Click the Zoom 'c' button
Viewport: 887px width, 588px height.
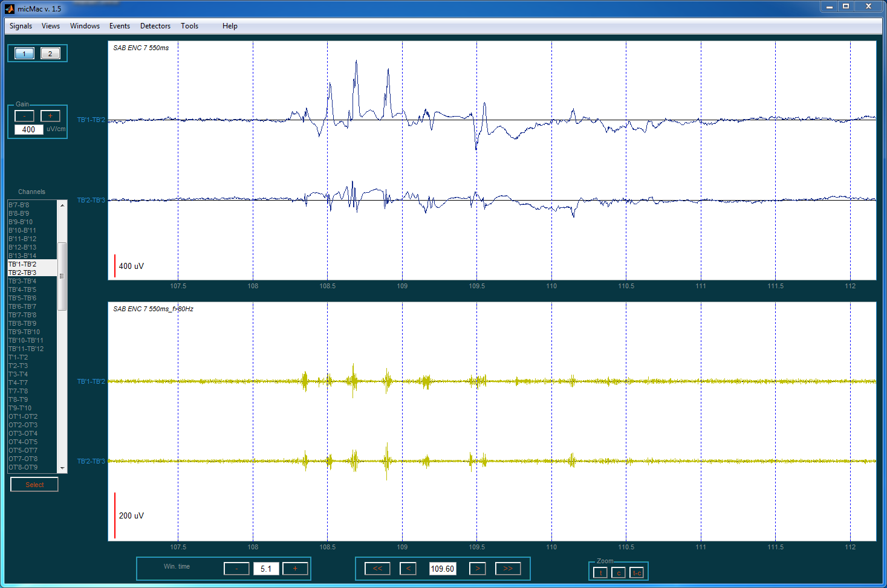619,573
